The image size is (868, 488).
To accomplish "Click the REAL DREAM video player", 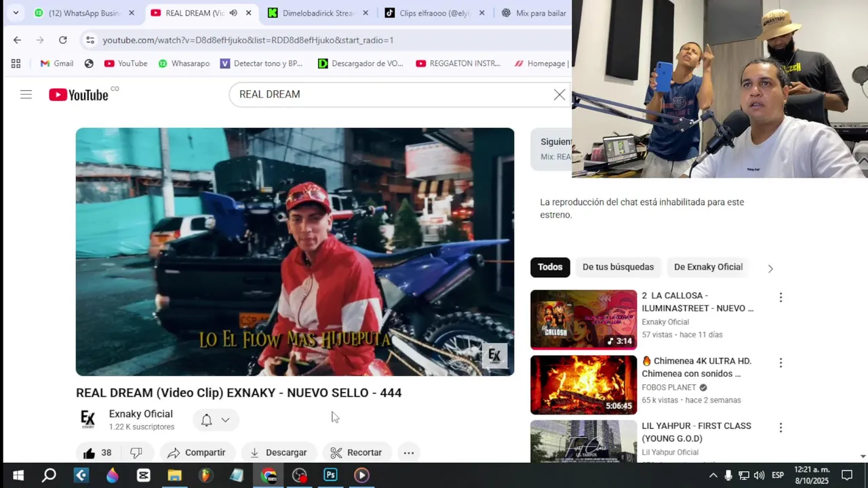I will 295,251.
